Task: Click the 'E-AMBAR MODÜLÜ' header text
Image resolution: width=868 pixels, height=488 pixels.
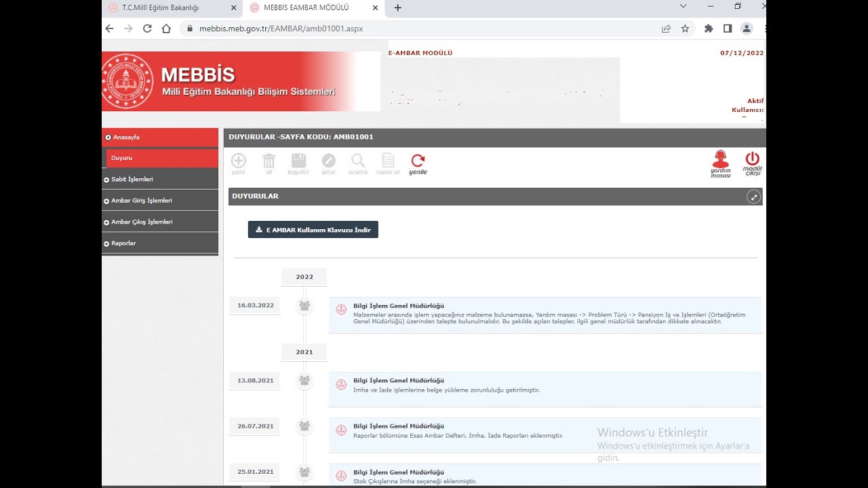Action: [420, 53]
